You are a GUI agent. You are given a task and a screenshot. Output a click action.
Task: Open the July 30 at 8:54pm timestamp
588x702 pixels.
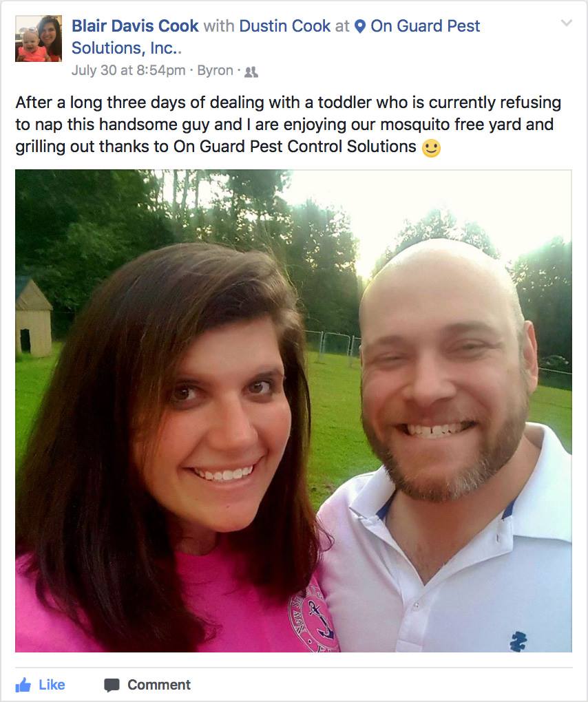coord(129,70)
